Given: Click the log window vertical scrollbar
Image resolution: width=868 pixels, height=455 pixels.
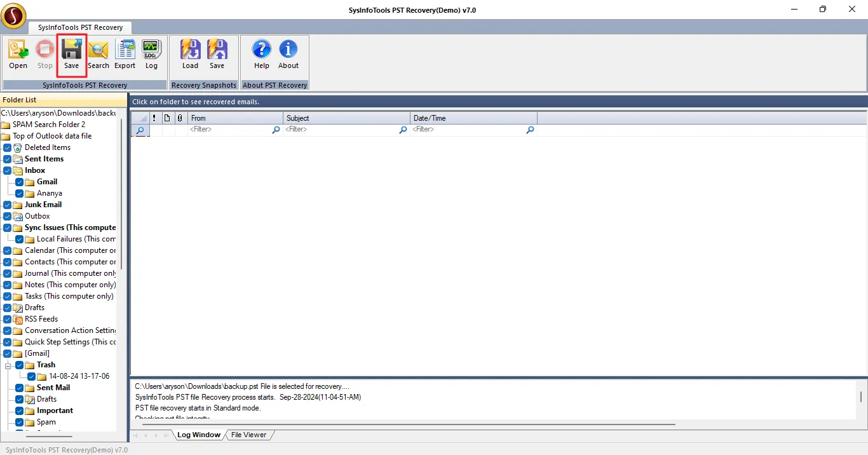Looking at the screenshot, I should click(861, 398).
